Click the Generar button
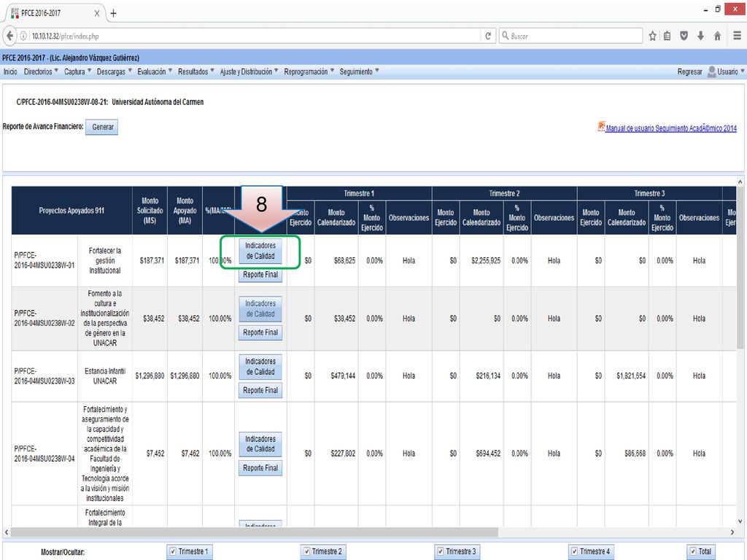The width and height of the screenshot is (747, 560). [102, 127]
